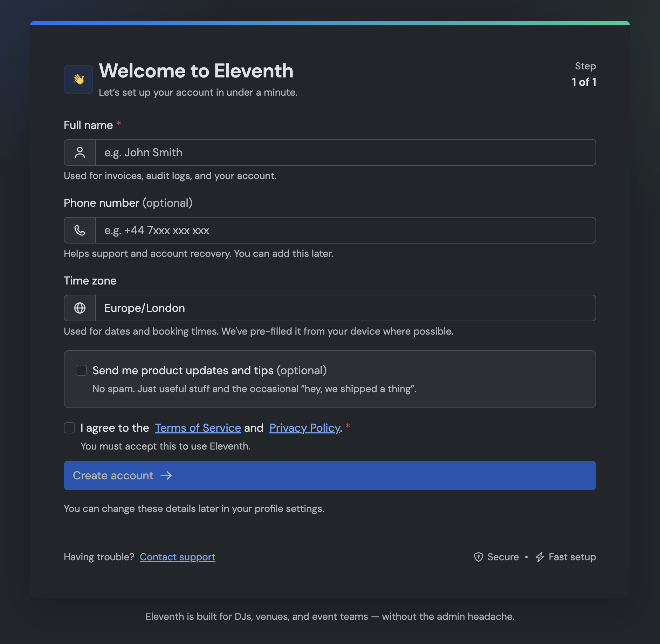
Task: Click the lightning bolt Fast setup icon
Action: point(540,557)
